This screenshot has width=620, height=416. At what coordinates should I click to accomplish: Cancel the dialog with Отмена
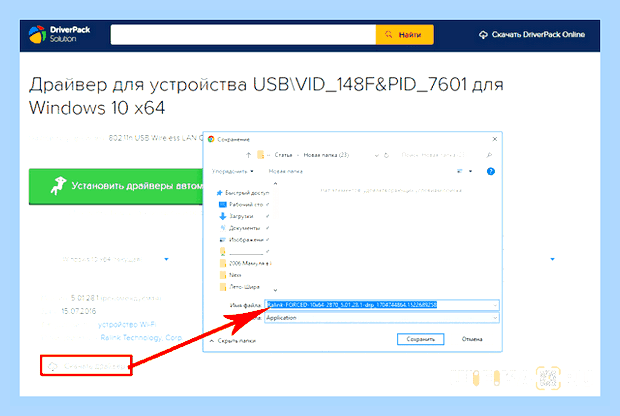(472, 339)
